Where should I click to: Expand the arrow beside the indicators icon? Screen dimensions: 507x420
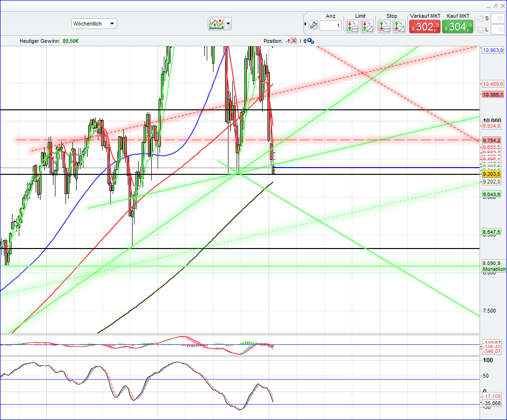coord(228,24)
